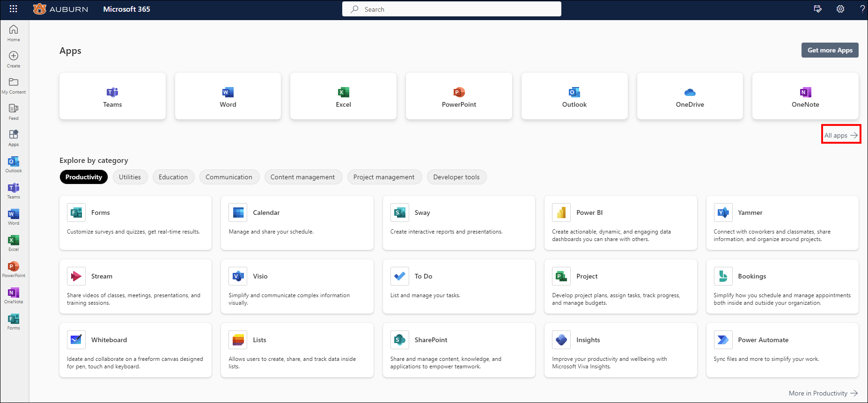Open the OneDrive app tile

point(690,96)
